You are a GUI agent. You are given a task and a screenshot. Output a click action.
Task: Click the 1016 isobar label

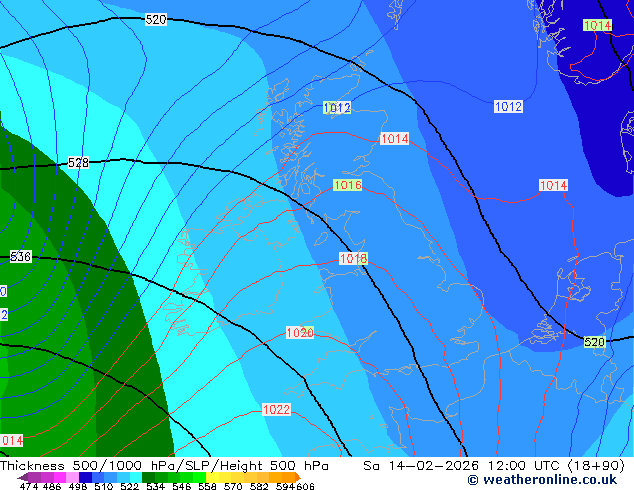click(x=348, y=185)
